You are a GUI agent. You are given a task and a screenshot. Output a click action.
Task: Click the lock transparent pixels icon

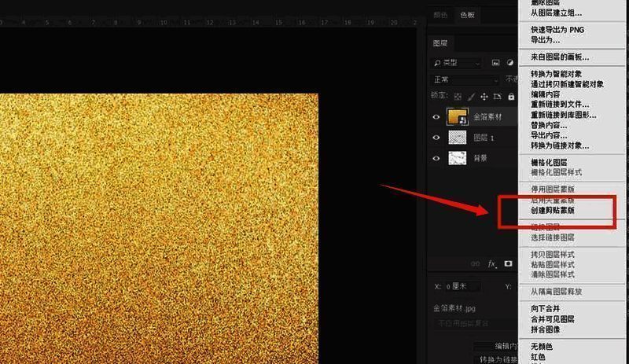459,97
